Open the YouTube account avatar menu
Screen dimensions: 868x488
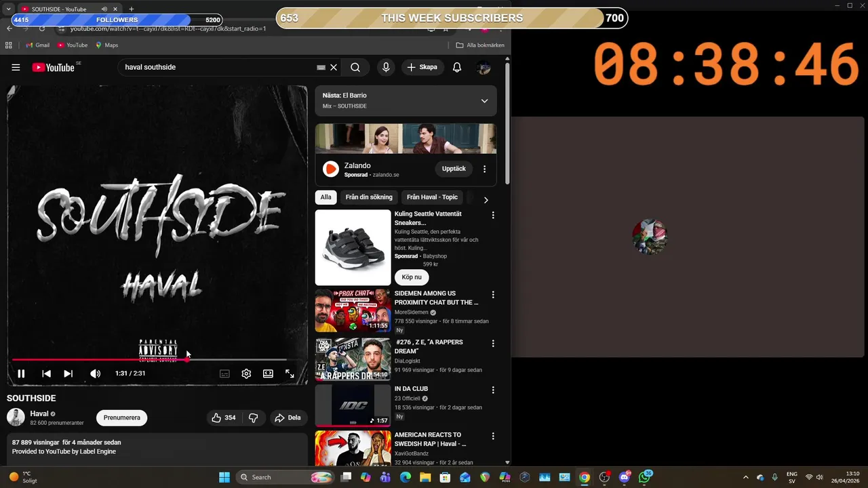(x=484, y=67)
